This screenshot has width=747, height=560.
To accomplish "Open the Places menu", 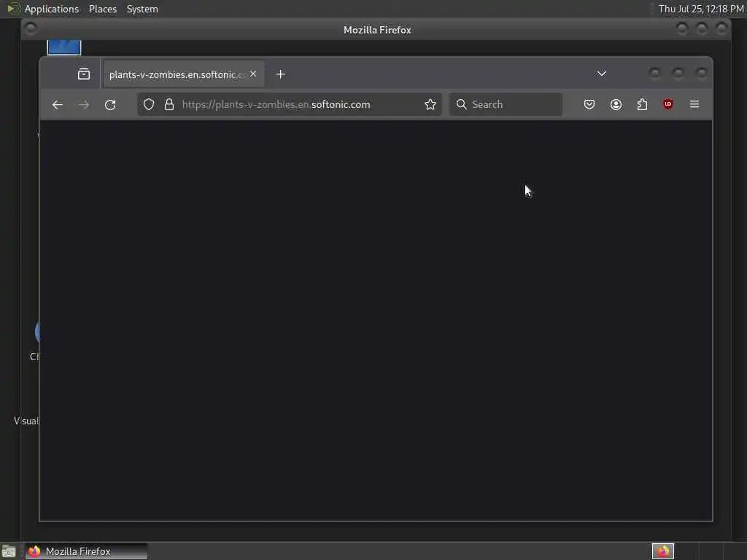I will coord(102,9).
